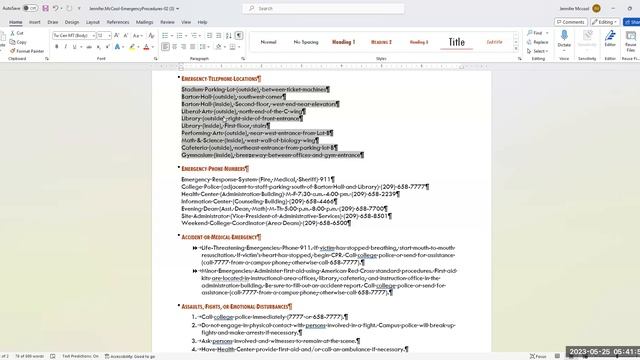The image size is (640, 360).
Task: Toggle Underline formatting
Action: (74, 47)
